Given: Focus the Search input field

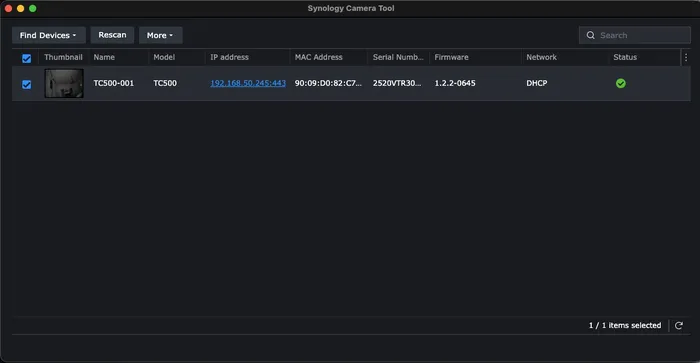Looking at the screenshot, I should point(634,35).
